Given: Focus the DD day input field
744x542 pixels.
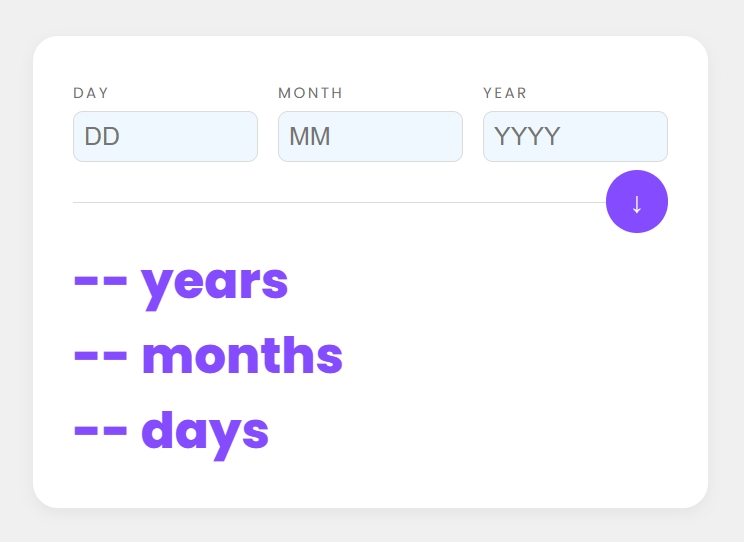Looking at the screenshot, I should (x=165, y=136).
